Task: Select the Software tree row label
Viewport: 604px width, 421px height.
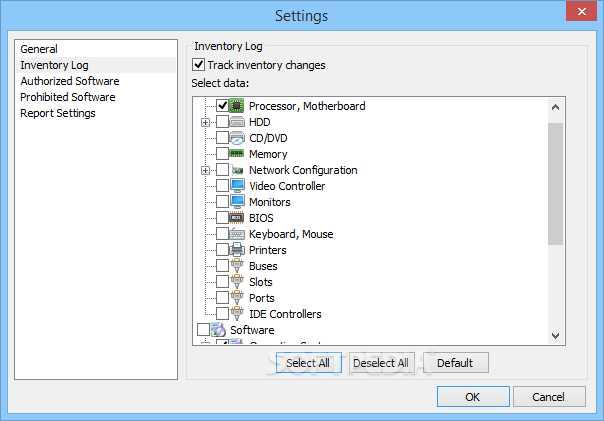Action: click(x=252, y=330)
